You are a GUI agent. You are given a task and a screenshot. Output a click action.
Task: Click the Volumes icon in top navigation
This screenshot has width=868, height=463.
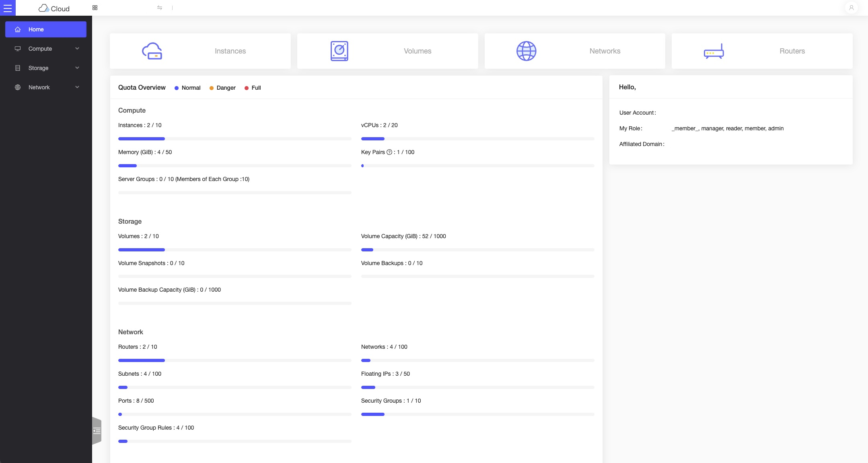tap(339, 51)
